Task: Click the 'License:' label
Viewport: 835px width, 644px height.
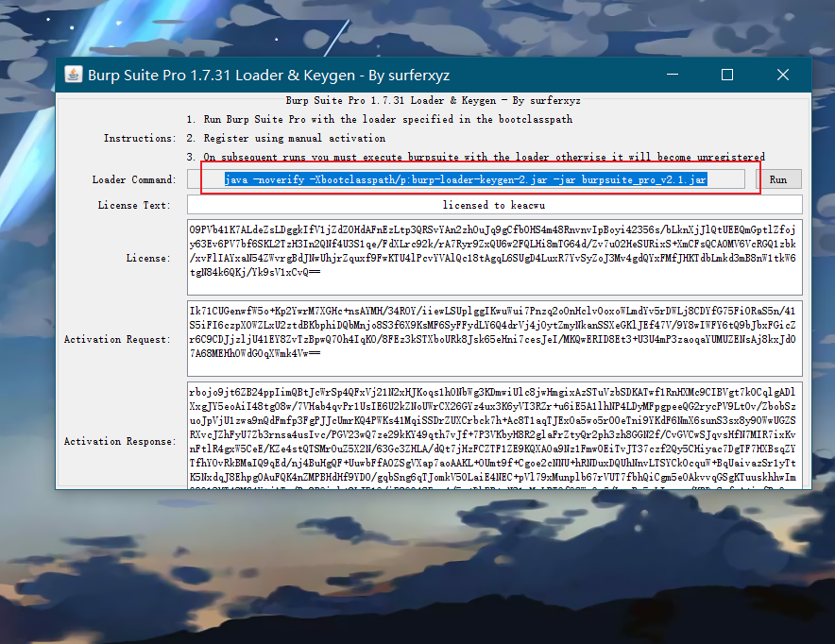Action: 148,258
